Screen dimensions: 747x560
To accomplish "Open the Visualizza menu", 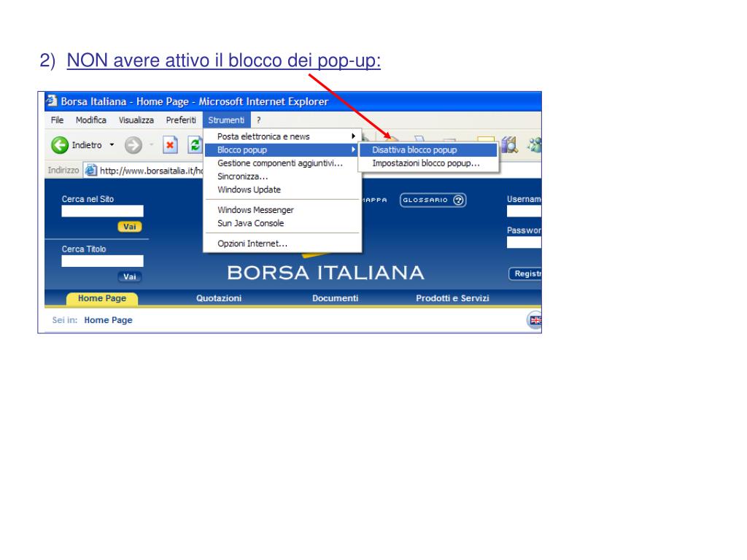I will pos(136,120).
